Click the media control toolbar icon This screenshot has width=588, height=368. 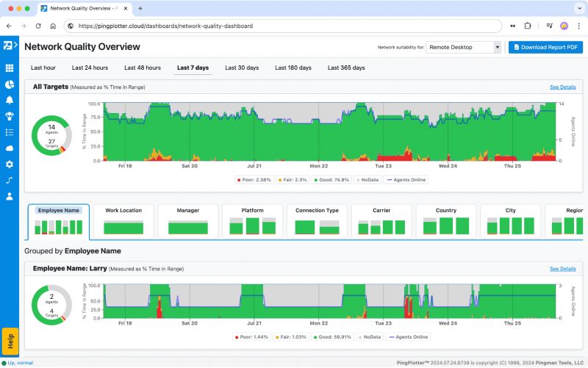[x=549, y=26]
